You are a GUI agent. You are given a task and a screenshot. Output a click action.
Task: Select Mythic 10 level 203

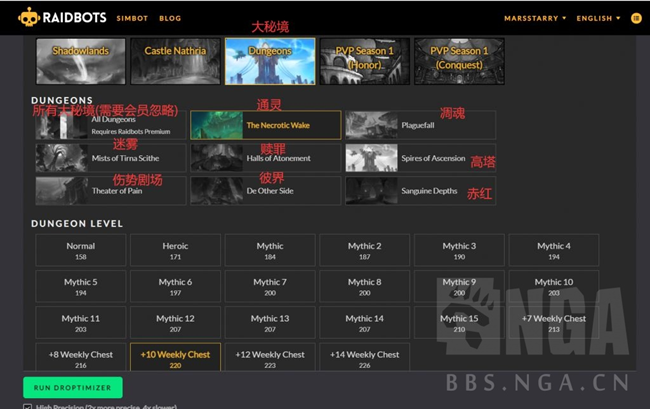click(x=554, y=286)
